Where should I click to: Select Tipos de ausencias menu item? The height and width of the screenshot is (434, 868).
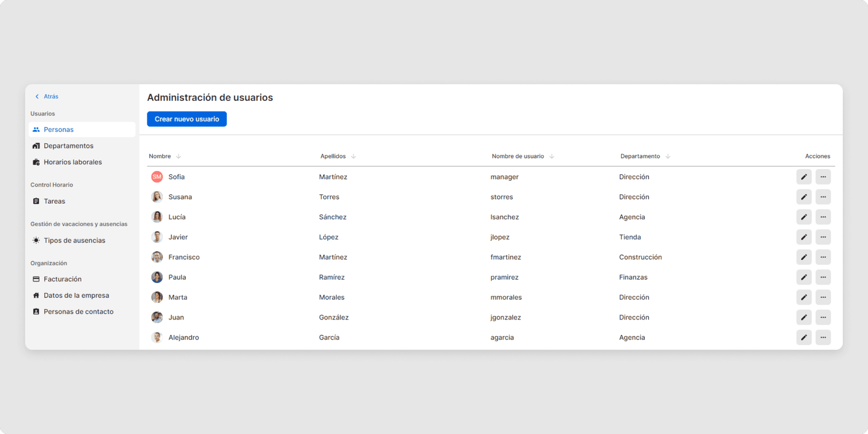[x=74, y=241]
